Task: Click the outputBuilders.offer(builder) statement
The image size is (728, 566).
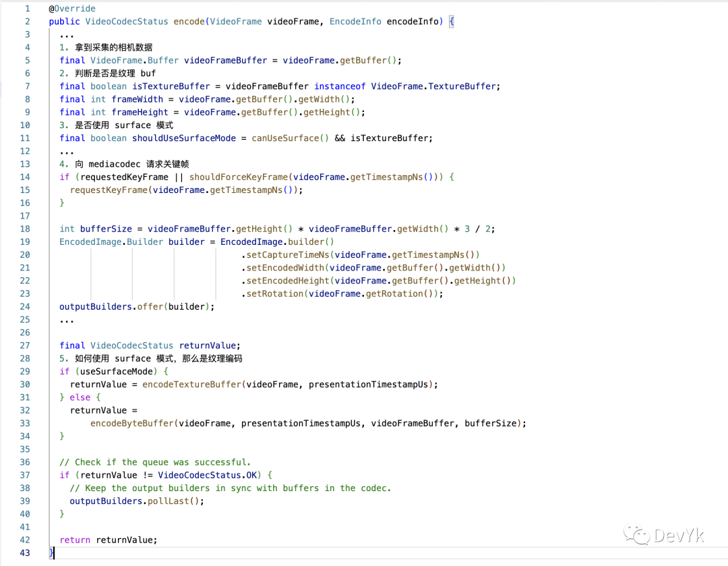Action: 137,306
